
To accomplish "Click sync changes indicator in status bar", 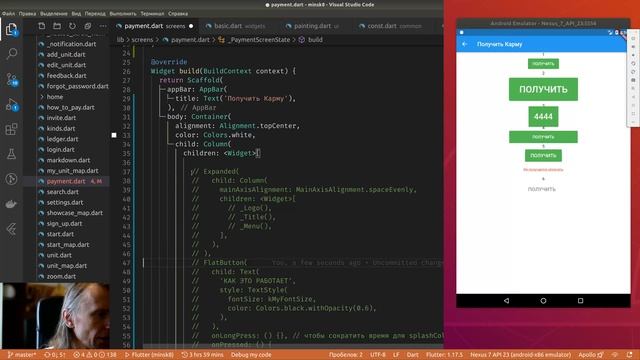I will click(x=55, y=355).
